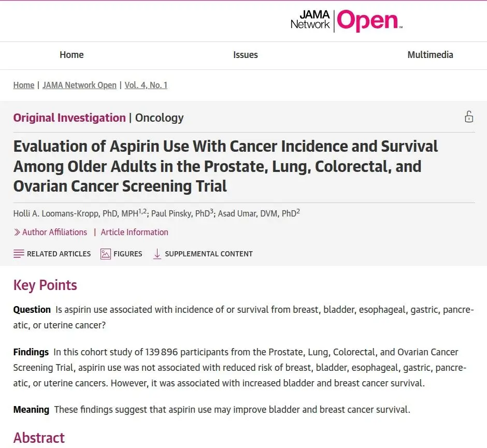This screenshot has width=487, height=448.
Task: Open the Vol. 4, No. 1 breadcrumb
Action: point(146,85)
